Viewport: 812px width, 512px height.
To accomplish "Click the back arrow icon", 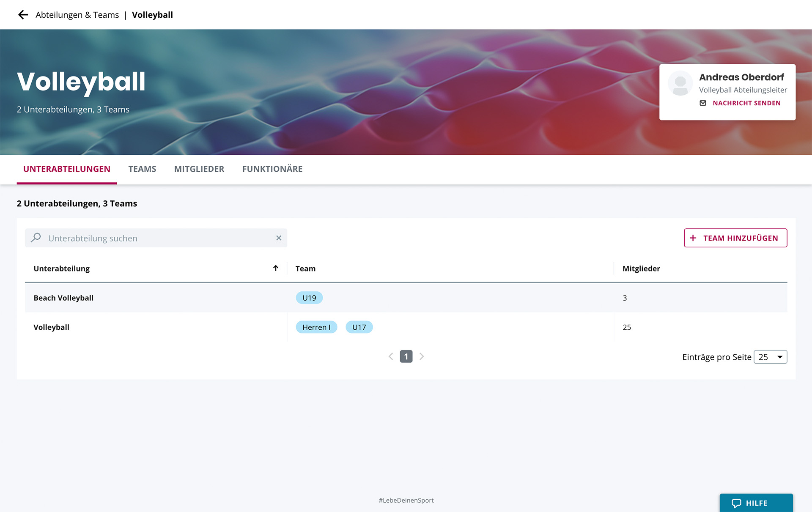I will pos(23,15).
